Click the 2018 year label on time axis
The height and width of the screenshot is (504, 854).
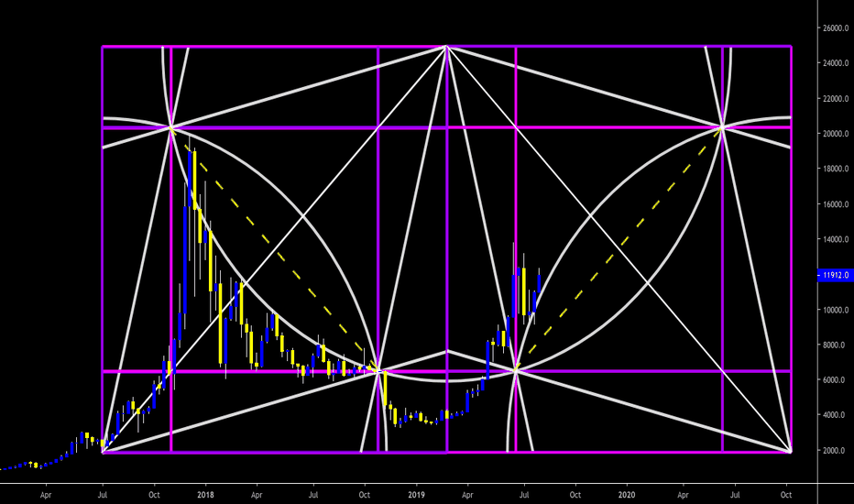click(205, 495)
